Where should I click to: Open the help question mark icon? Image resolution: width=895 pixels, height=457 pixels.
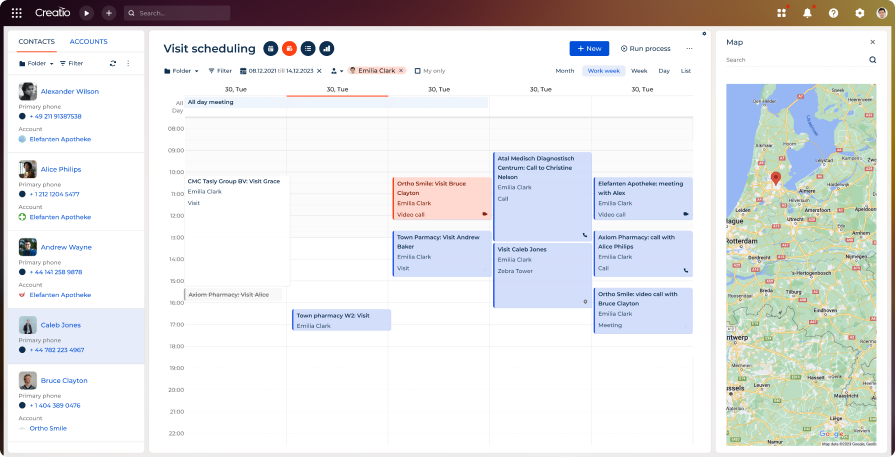click(833, 13)
